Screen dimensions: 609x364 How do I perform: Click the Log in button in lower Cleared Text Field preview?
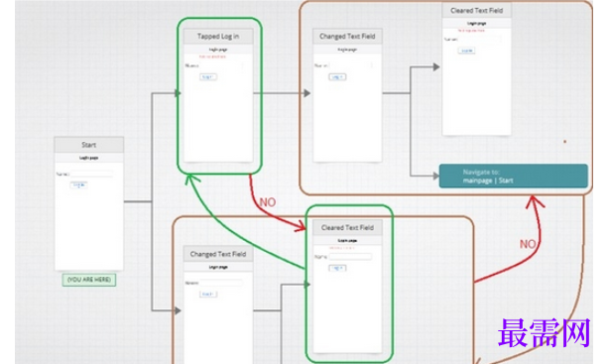tap(337, 268)
